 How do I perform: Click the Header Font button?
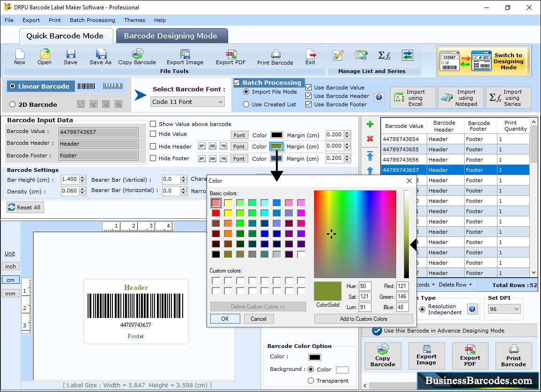(239, 147)
